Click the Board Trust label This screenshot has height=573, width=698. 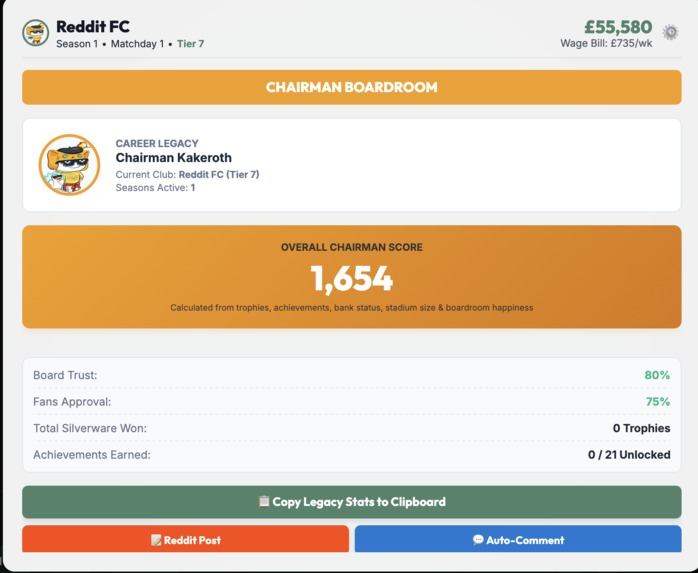65,375
